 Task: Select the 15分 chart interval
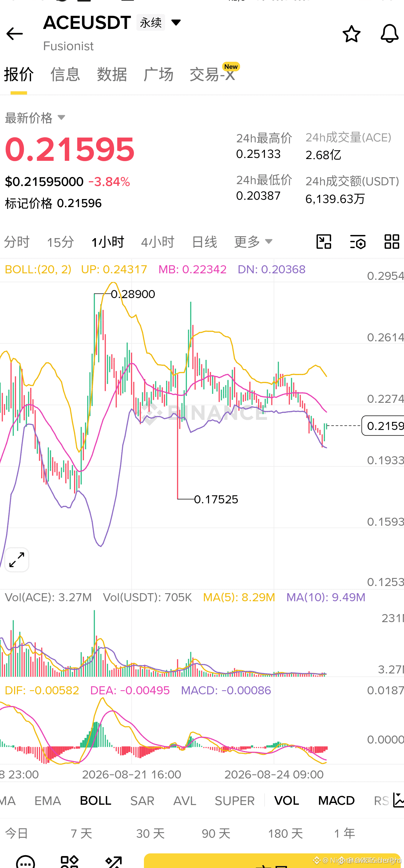(x=60, y=242)
